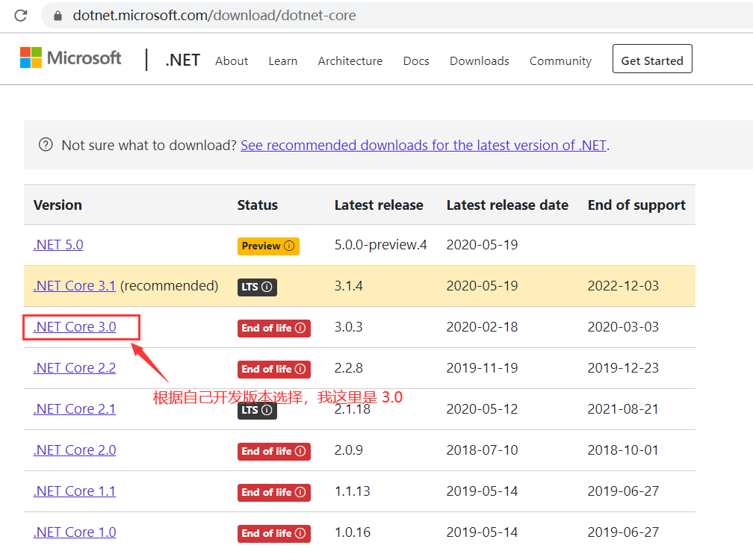This screenshot has height=560, width=753.
Task: Click the LTS badge for .NET Core 3.1
Action: [x=257, y=287]
